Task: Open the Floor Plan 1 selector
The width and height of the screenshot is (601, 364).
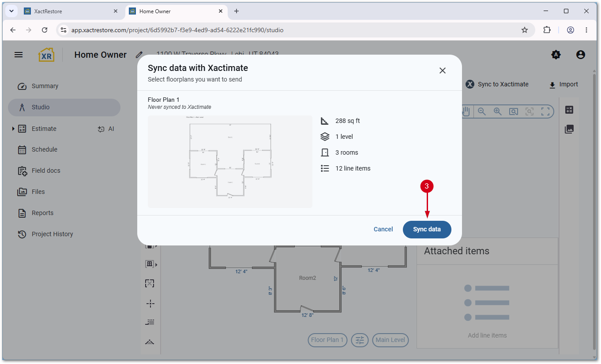Action: (327, 340)
